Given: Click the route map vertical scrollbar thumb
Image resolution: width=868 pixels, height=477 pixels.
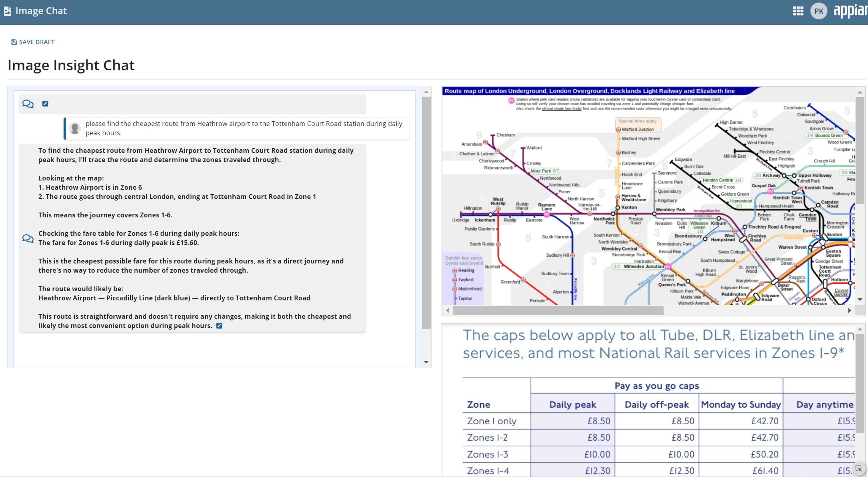Looking at the screenshot, I should (860, 150).
